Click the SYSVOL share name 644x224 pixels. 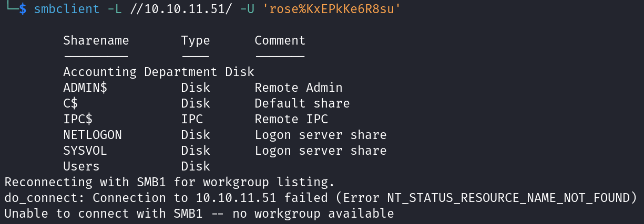(86, 151)
